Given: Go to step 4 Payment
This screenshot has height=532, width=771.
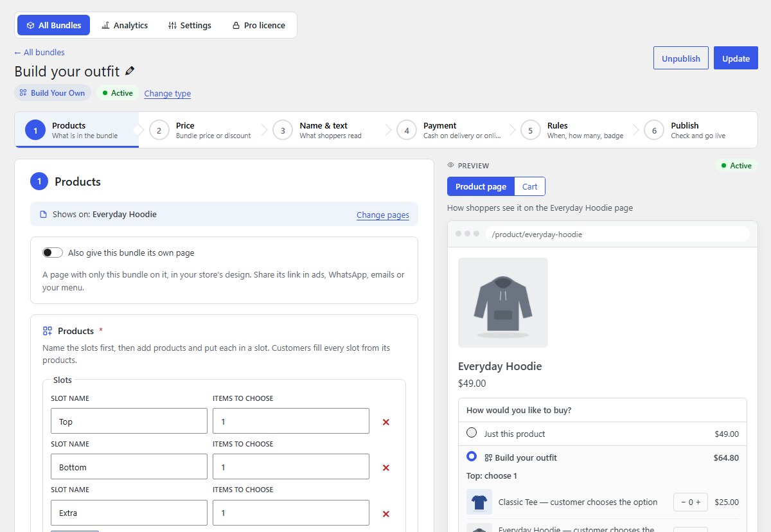Looking at the screenshot, I should 448,130.
